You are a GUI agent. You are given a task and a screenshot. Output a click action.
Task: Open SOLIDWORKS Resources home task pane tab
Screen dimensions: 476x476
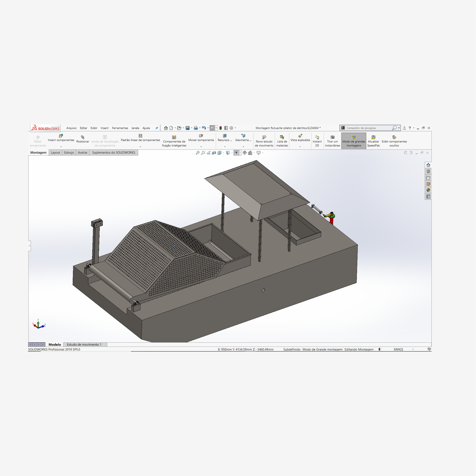[x=428, y=165]
